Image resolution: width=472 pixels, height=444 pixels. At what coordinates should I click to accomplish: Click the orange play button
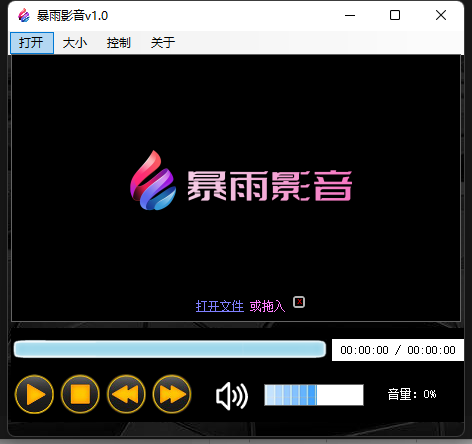34,394
